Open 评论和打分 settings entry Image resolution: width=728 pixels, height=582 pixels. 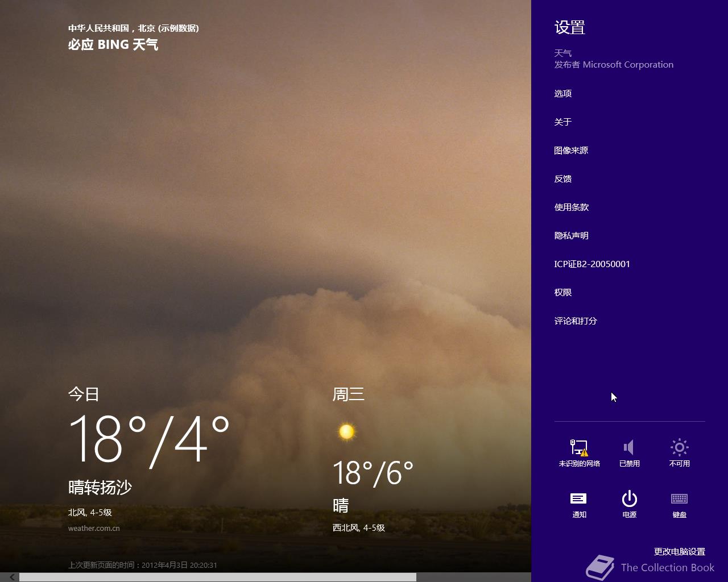coord(576,321)
